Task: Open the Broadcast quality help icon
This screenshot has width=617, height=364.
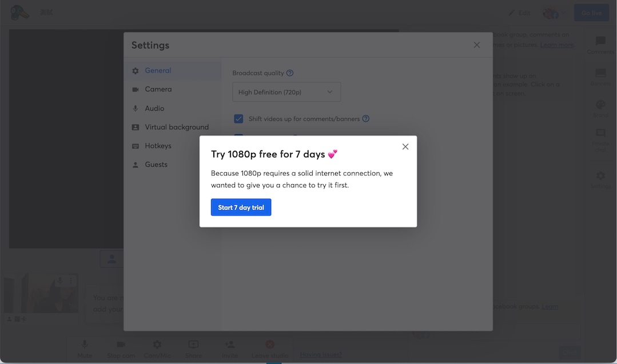Action: click(x=290, y=73)
